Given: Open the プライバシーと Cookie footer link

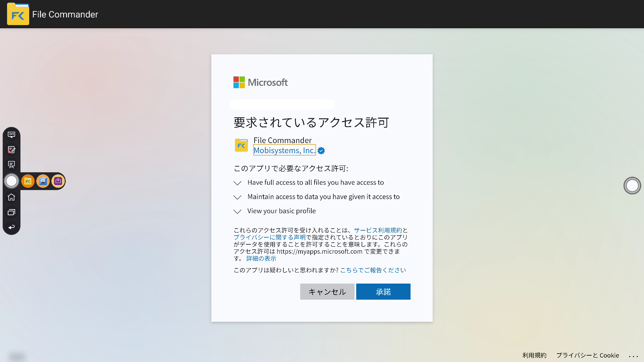Looking at the screenshot, I should [x=588, y=355].
